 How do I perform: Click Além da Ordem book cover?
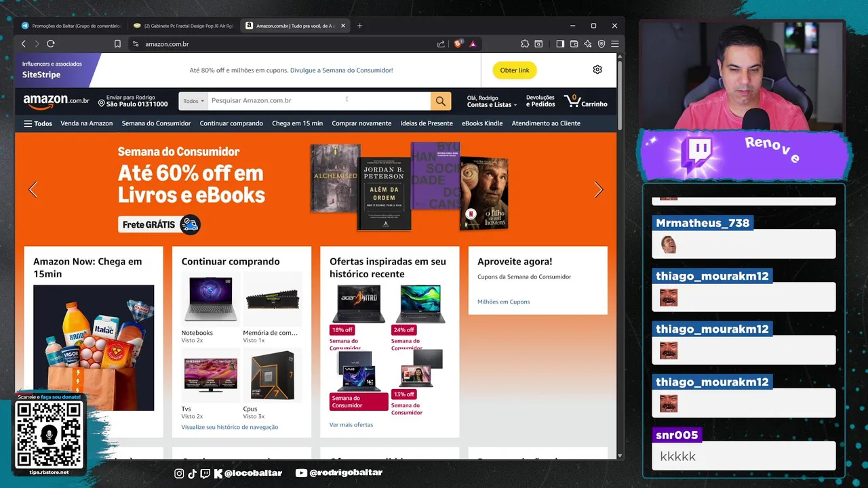pyautogui.click(x=384, y=194)
